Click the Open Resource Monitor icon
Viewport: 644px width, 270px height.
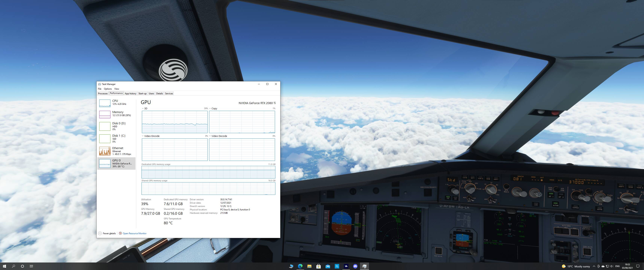[x=120, y=233]
